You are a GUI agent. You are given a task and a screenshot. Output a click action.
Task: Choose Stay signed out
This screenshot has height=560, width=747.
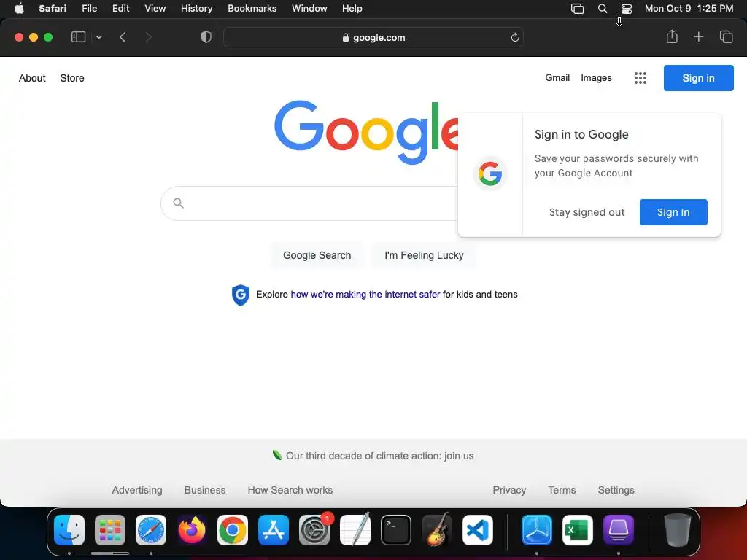click(587, 212)
